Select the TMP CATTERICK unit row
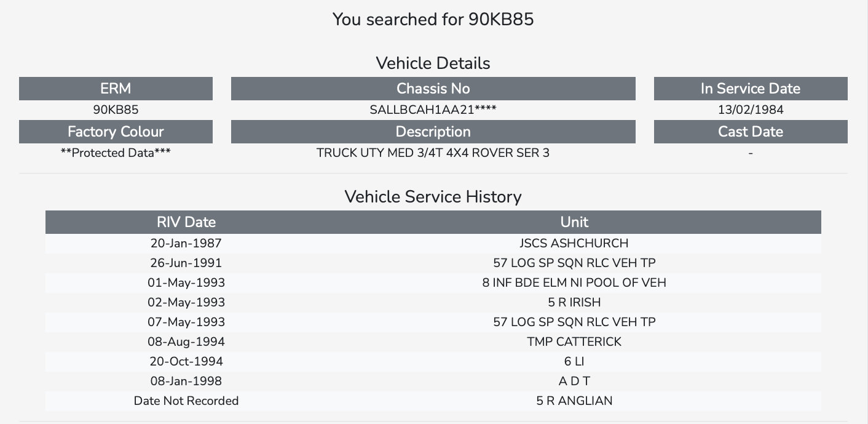The height and width of the screenshot is (424, 868). 433,342
